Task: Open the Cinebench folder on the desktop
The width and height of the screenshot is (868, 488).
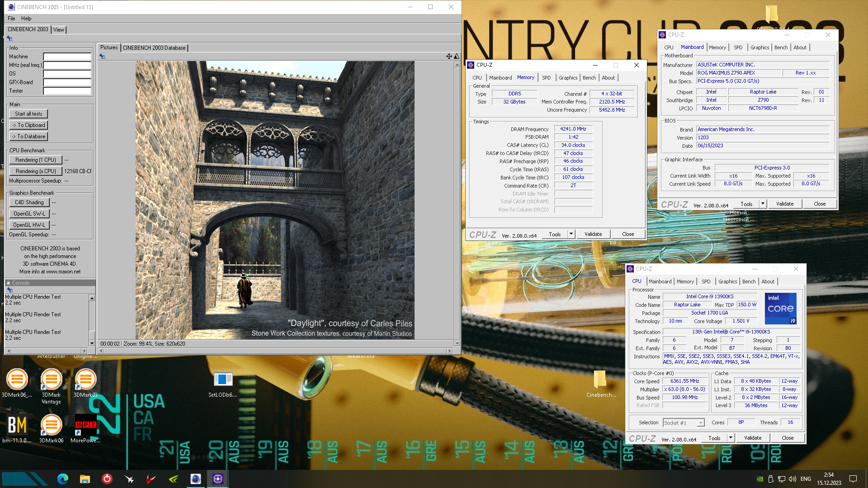Action: pyautogui.click(x=601, y=384)
